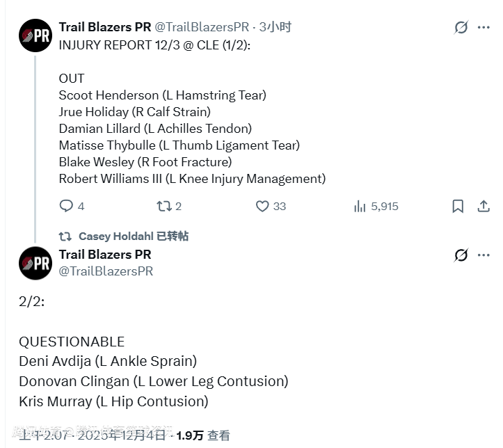Click the Trail Blazers PR name on second tweet
Screen dimensions: 503x448
pos(104,255)
